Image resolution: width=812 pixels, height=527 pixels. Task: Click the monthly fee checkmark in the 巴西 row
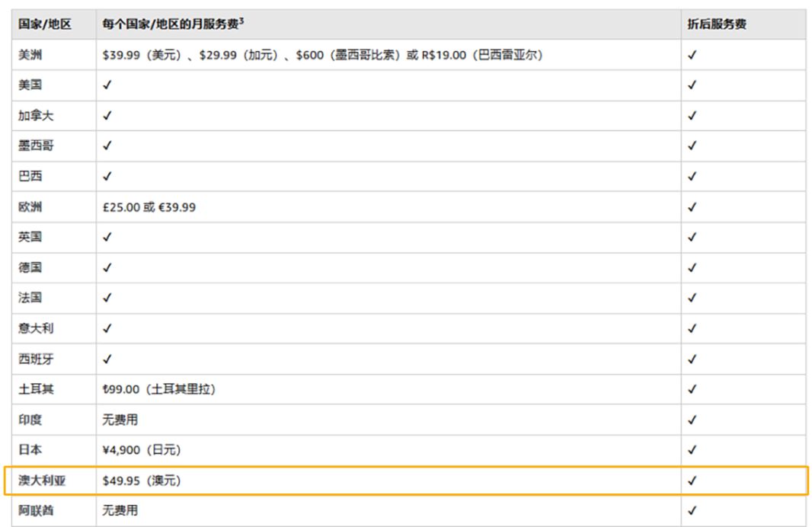(107, 177)
